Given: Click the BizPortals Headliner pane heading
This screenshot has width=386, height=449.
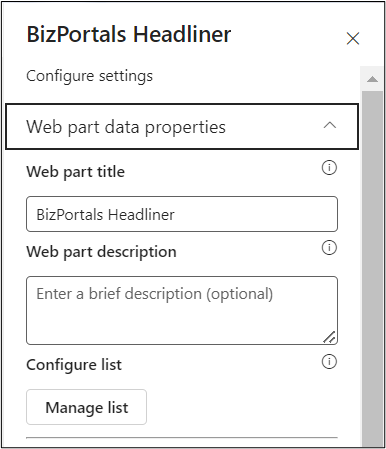Looking at the screenshot, I should pyautogui.click(x=129, y=34).
